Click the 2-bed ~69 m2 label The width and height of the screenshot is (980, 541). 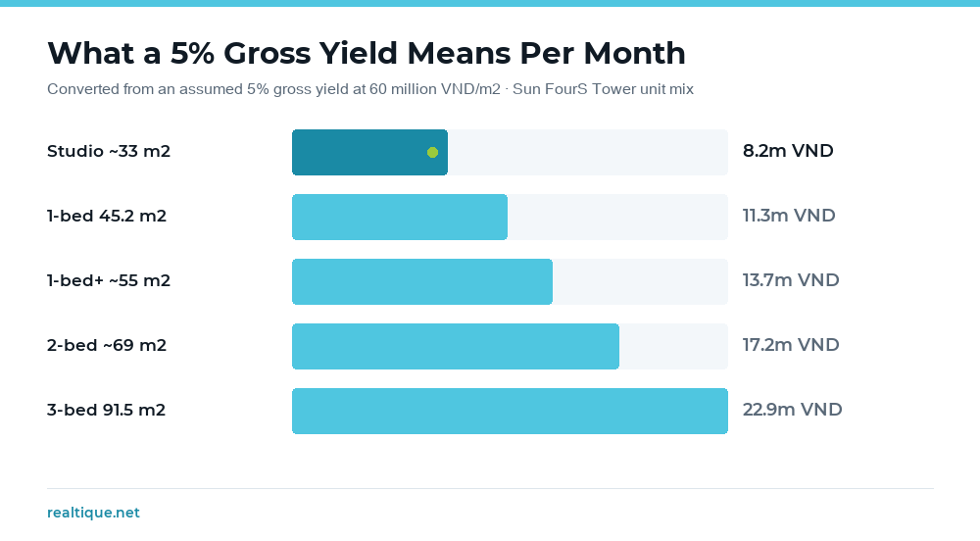(107, 345)
